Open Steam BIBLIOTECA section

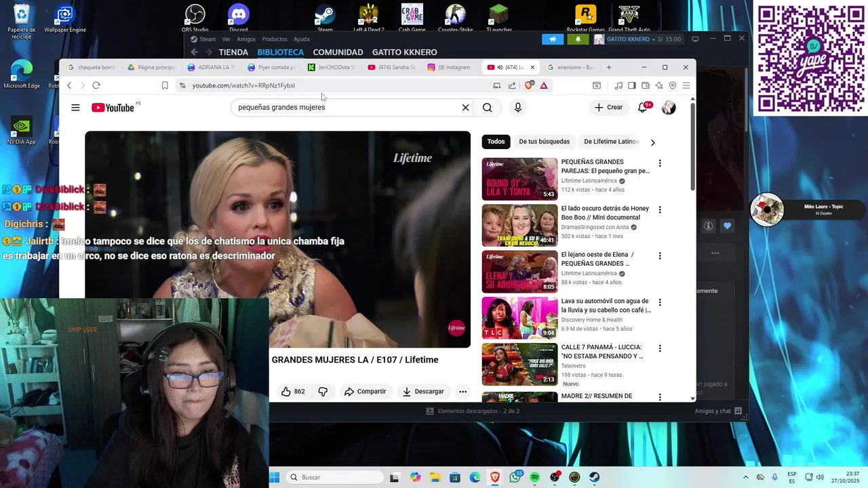point(280,52)
